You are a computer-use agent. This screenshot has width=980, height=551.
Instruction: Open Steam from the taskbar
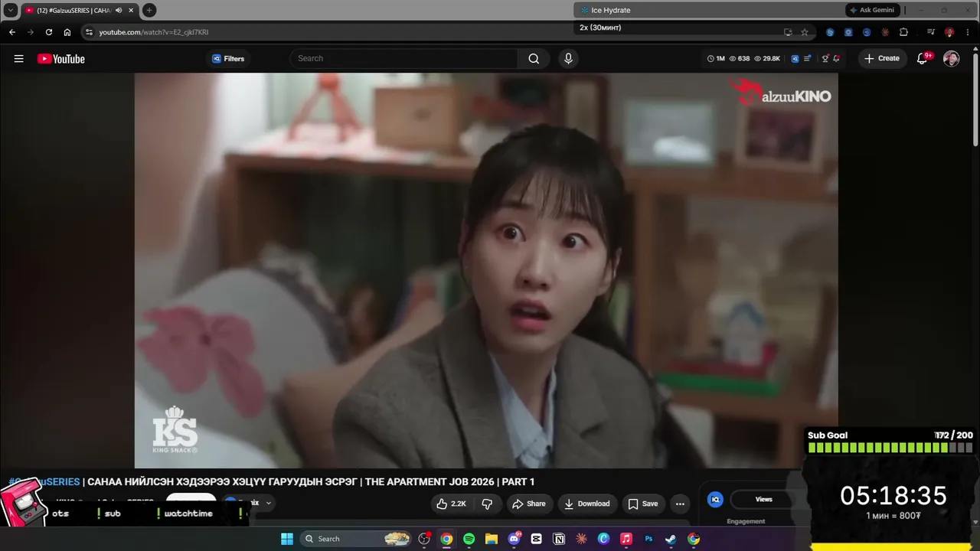[671, 539]
